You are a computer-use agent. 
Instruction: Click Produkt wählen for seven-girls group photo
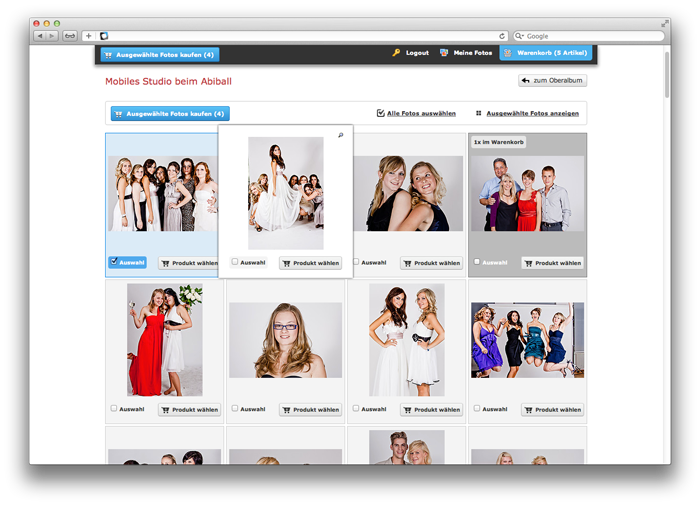[188, 263]
